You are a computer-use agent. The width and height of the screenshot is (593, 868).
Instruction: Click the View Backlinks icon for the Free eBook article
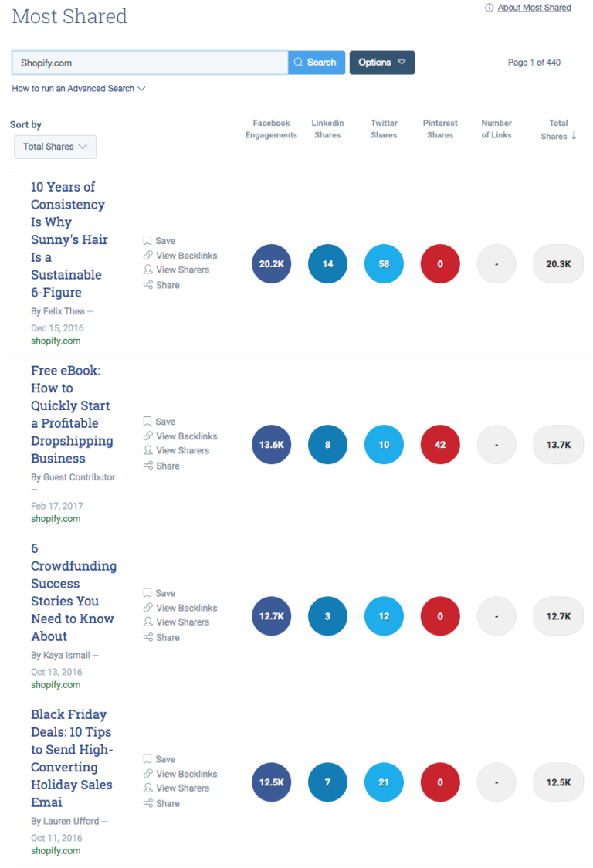149,436
